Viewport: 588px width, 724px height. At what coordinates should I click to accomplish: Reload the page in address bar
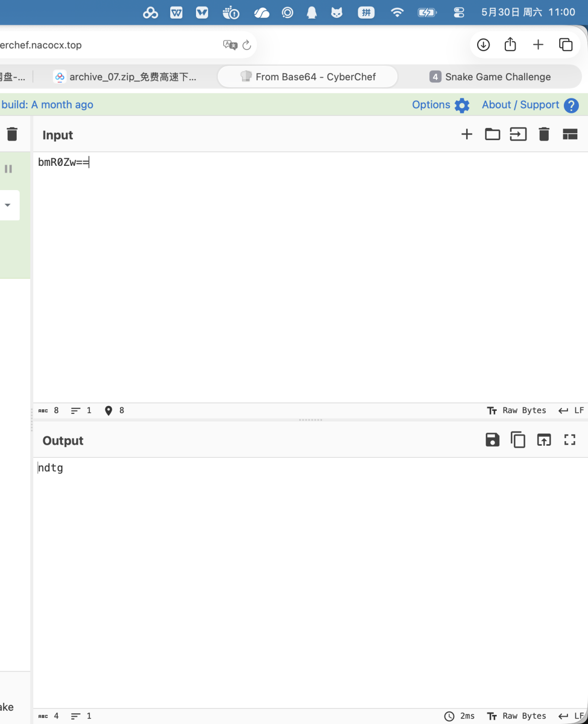point(246,45)
